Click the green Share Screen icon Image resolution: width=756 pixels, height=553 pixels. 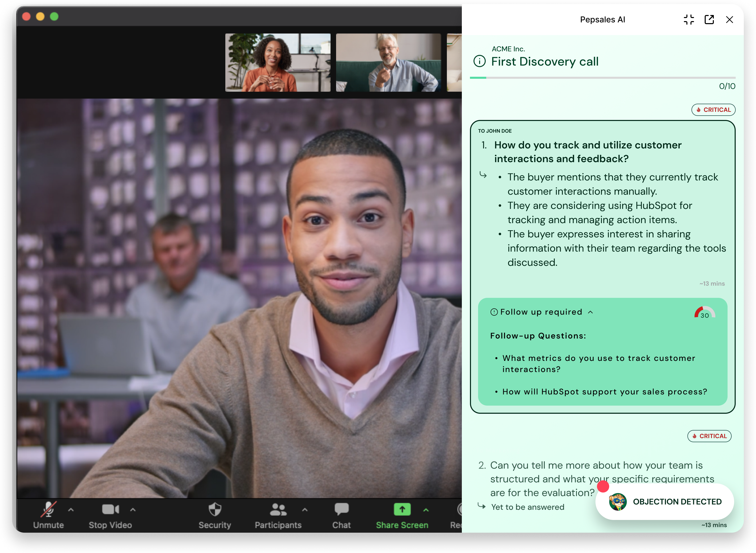[x=402, y=510]
